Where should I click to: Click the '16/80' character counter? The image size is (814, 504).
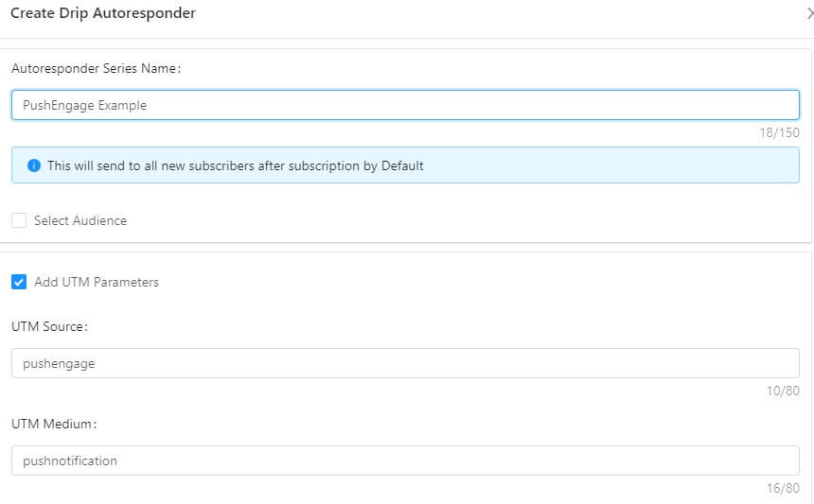pyautogui.click(x=783, y=488)
